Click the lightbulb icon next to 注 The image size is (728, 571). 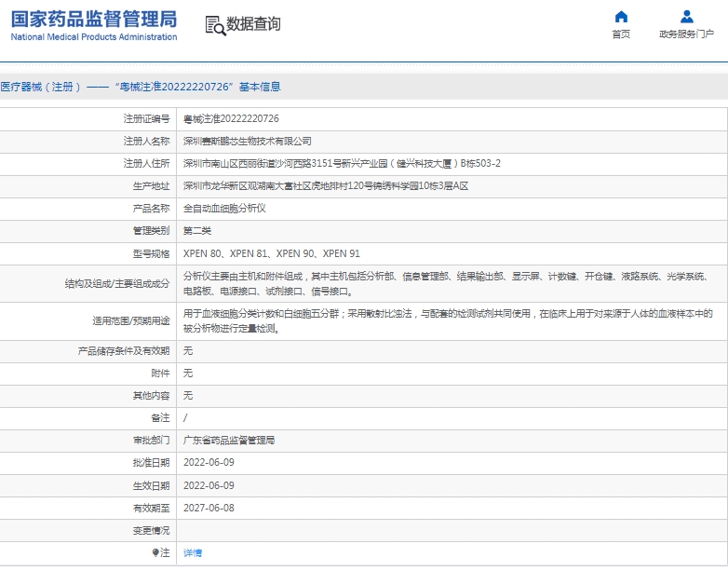pyautogui.click(x=155, y=552)
